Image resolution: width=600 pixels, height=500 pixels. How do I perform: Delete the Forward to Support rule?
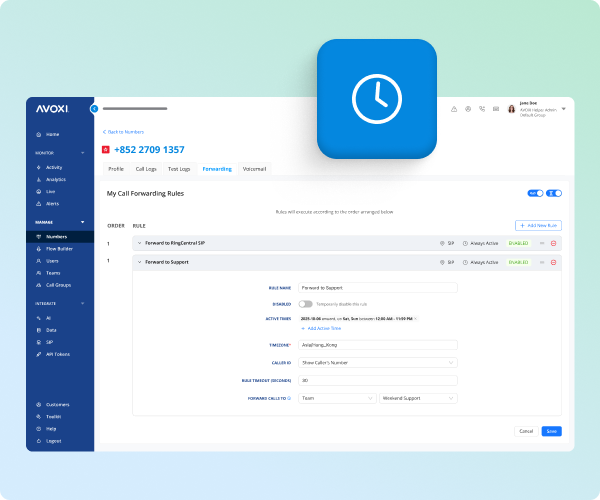(553, 262)
